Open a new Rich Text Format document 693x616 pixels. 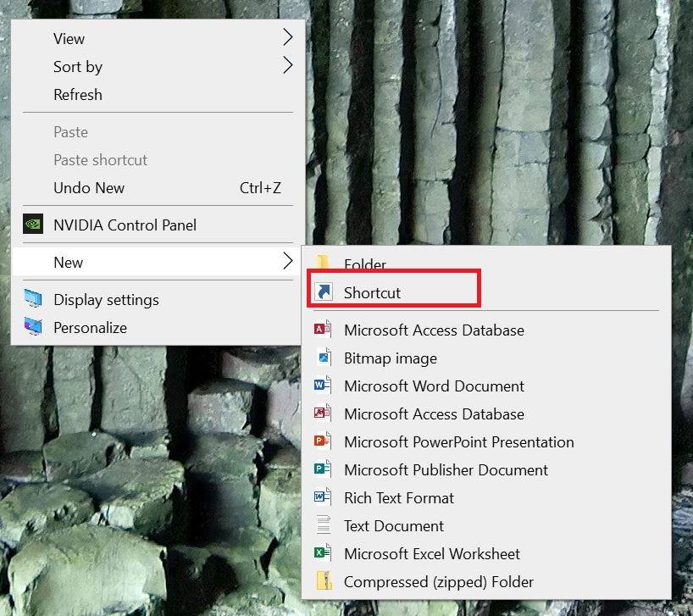(x=398, y=497)
